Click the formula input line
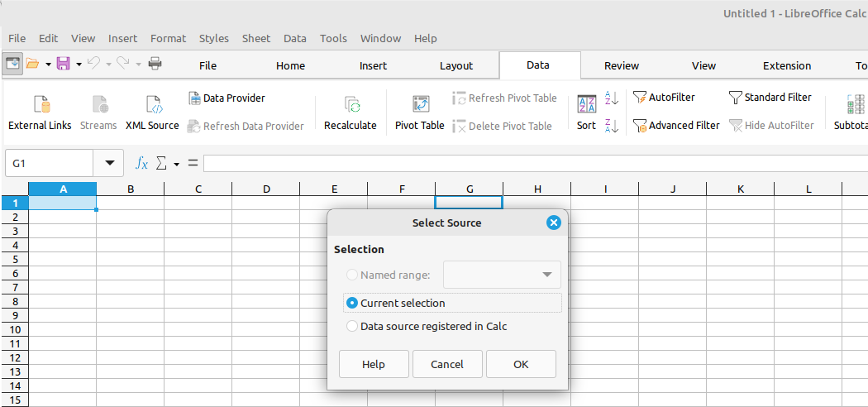868x407 pixels. click(529, 164)
